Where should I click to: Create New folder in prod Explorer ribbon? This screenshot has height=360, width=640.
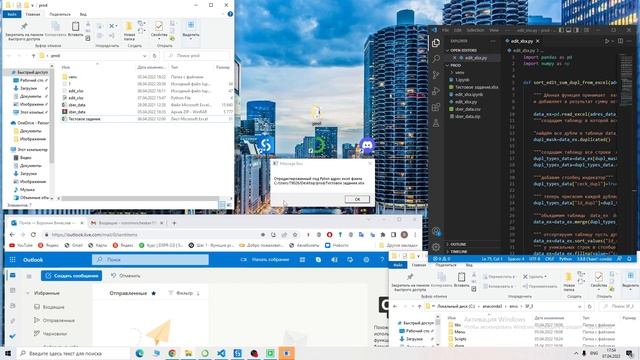point(129,31)
